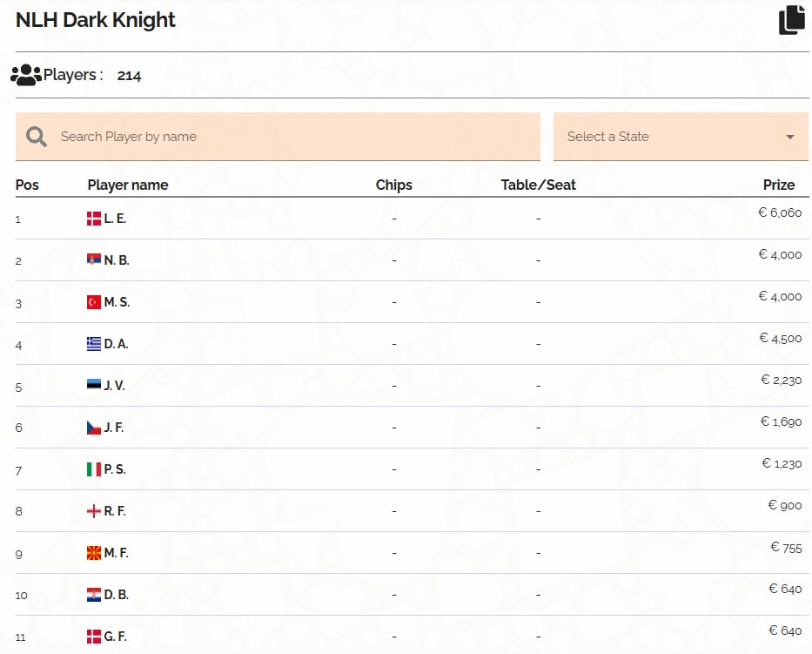Screen dimensions: 812x654
Task: Click the Italian flag beside P. S.
Action: pos(94,469)
